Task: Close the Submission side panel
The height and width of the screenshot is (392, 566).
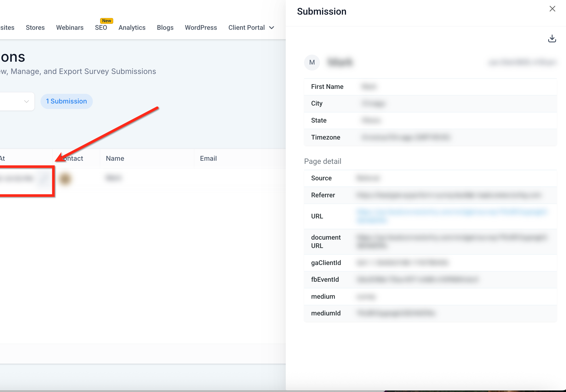Action: coord(552,9)
